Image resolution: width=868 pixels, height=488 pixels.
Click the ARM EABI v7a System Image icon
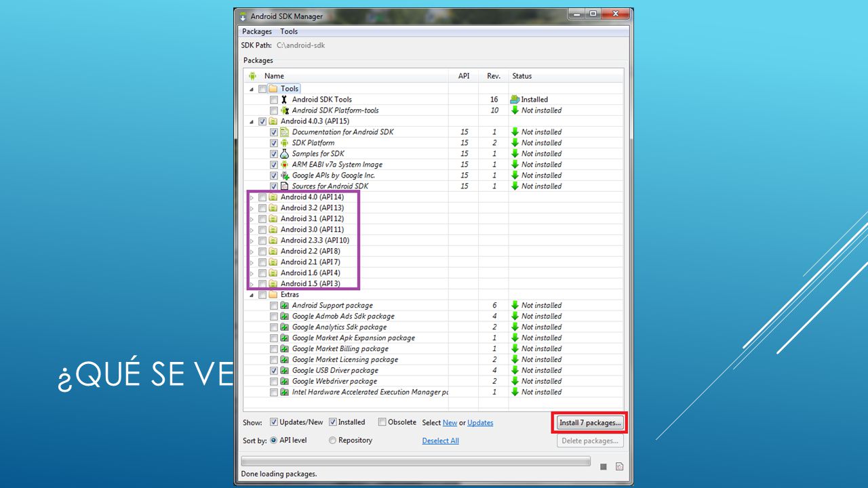[285, 165]
